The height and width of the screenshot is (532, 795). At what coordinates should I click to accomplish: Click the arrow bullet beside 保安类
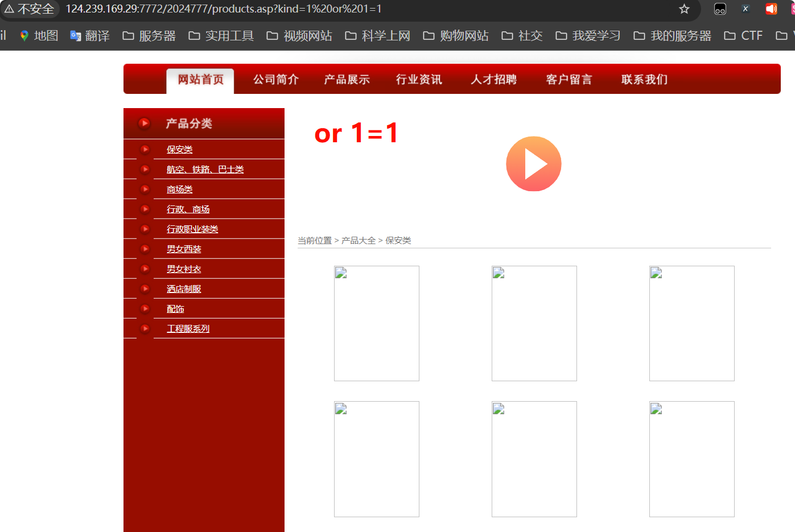tap(145, 150)
